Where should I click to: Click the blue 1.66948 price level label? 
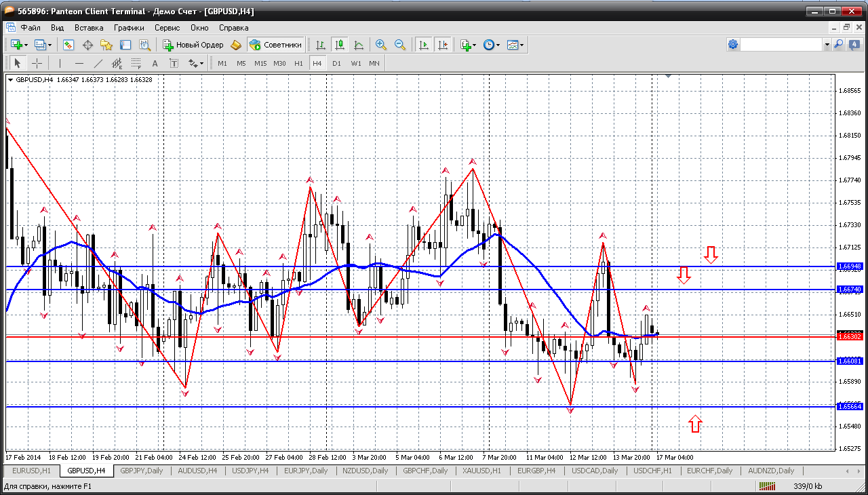click(850, 266)
